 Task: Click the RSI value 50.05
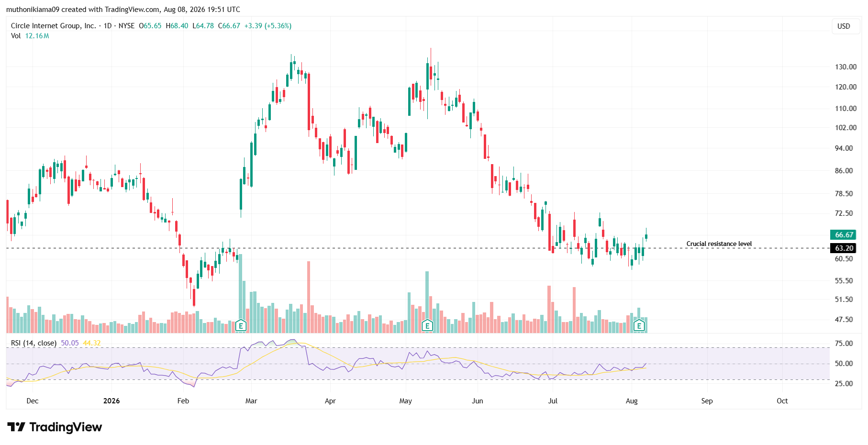(70, 343)
